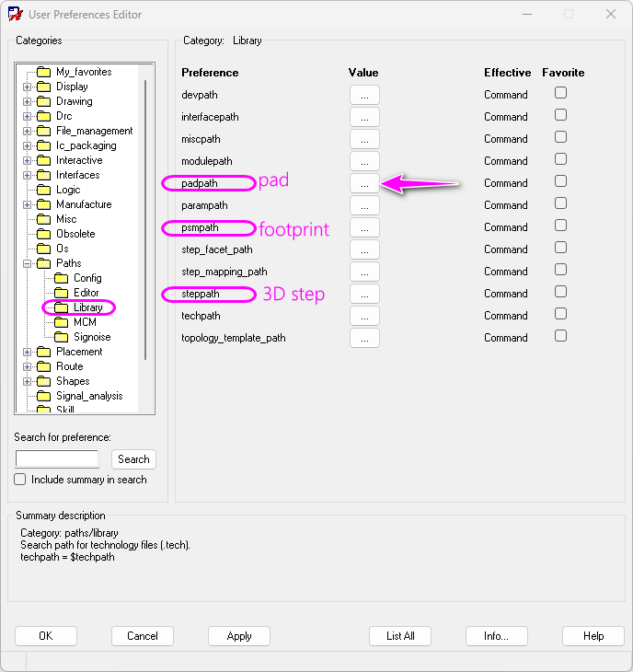Viewport: 633px width, 672px height.
Task: Mark modulepath as favorite
Action: click(560, 159)
